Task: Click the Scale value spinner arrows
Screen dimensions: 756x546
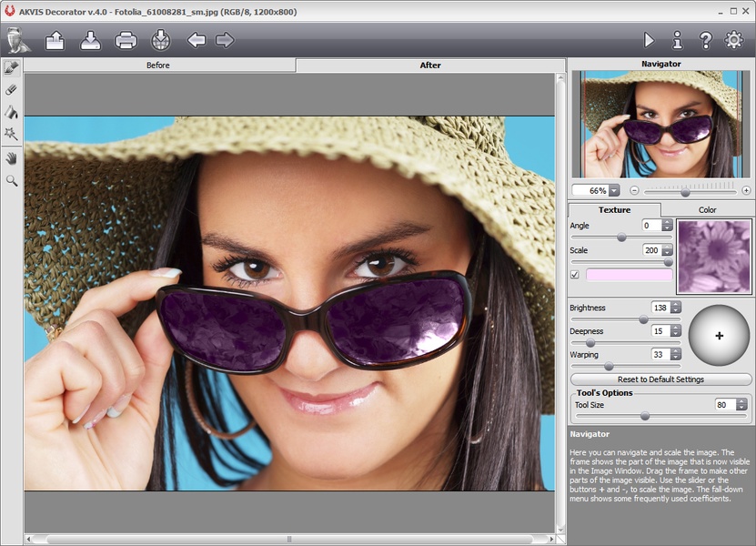Action: 668,250
